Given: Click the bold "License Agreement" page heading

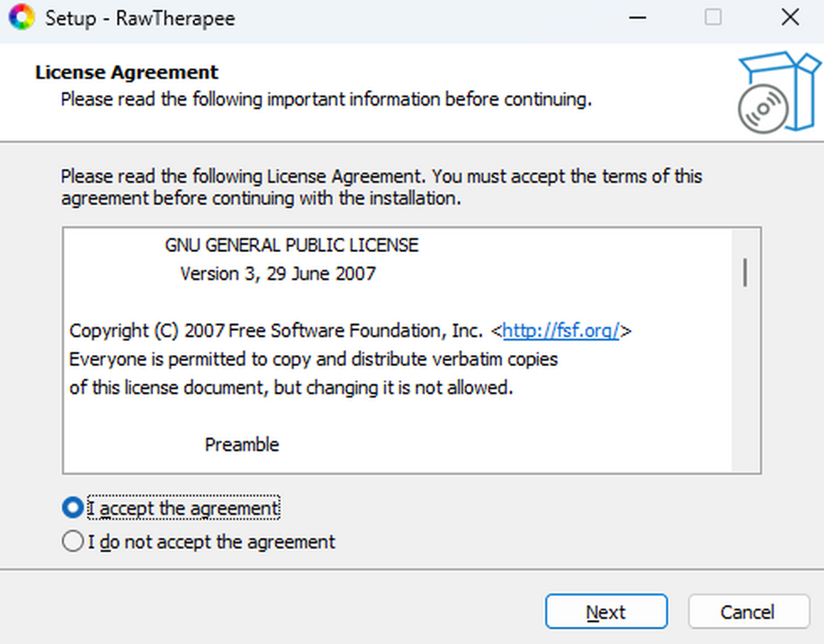Looking at the screenshot, I should 127,72.
